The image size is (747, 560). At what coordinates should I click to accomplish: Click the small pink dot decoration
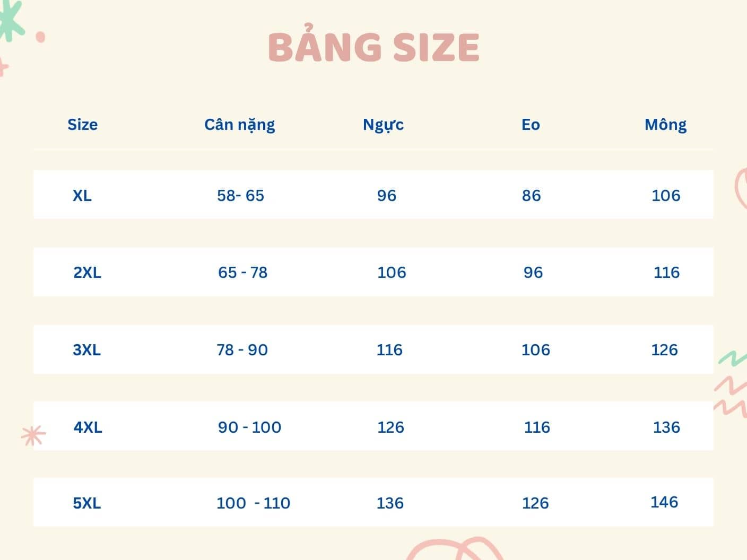click(40, 37)
